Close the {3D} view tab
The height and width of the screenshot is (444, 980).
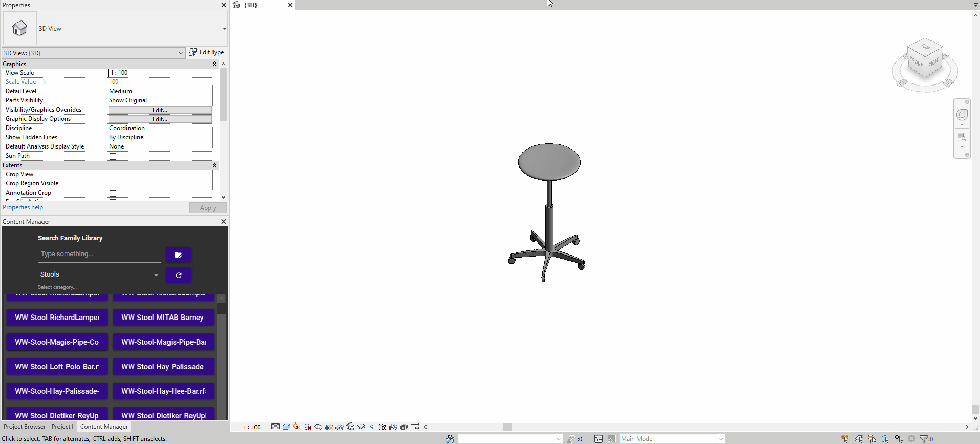pos(290,5)
